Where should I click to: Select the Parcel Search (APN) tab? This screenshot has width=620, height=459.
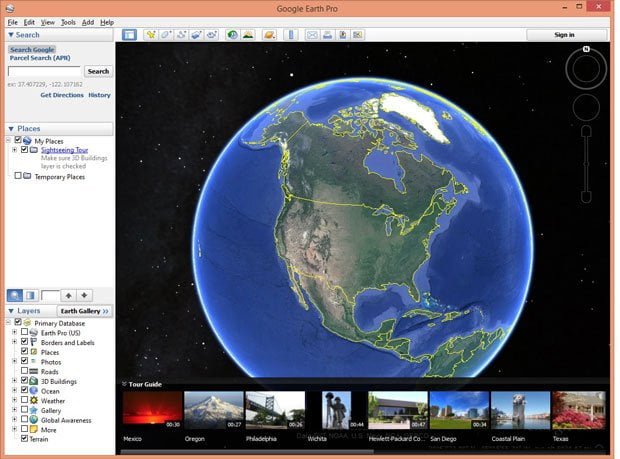click(x=40, y=58)
